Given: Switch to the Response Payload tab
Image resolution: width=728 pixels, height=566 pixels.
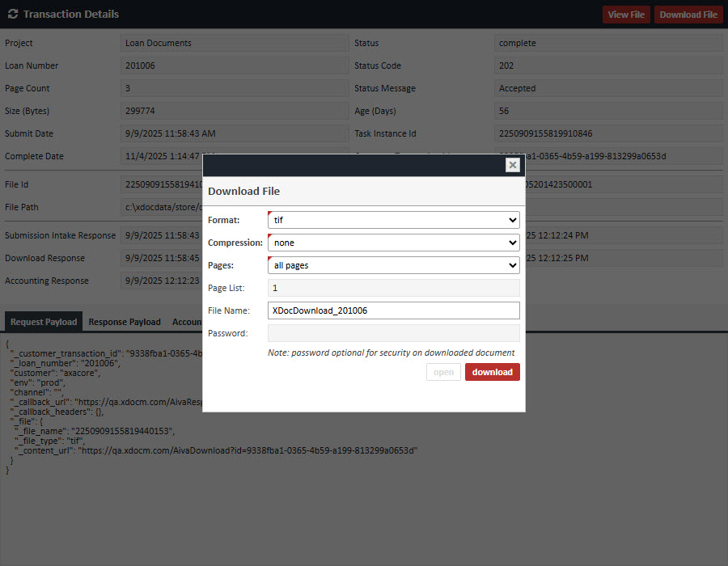Looking at the screenshot, I should (125, 322).
